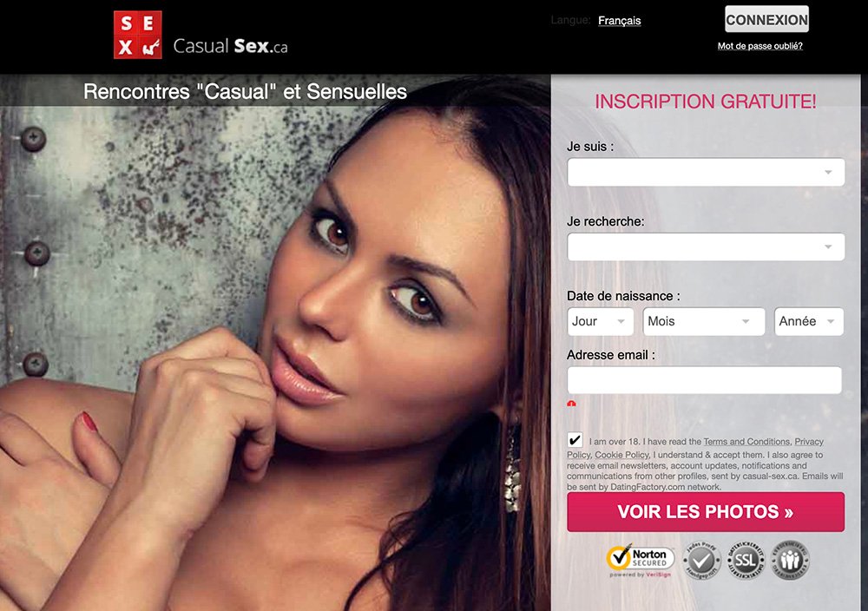This screenshot has width=868, height=611.
Task: Click the red SEX logo icon
Action: pyautogui.click(x=138, y=35)
